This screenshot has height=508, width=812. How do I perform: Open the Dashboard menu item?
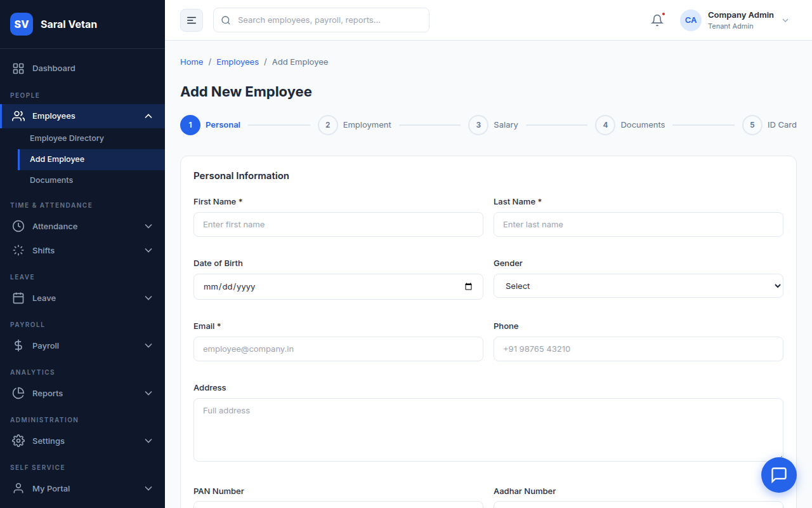click(x=82, y=69)
